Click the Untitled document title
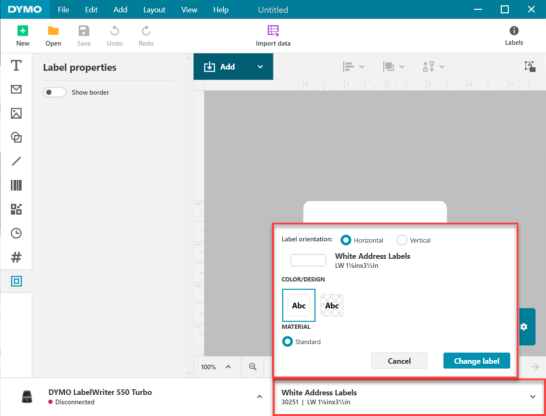The height and width of the screenshot is (416, 546). pyautogui.click(x=273, y=10)
